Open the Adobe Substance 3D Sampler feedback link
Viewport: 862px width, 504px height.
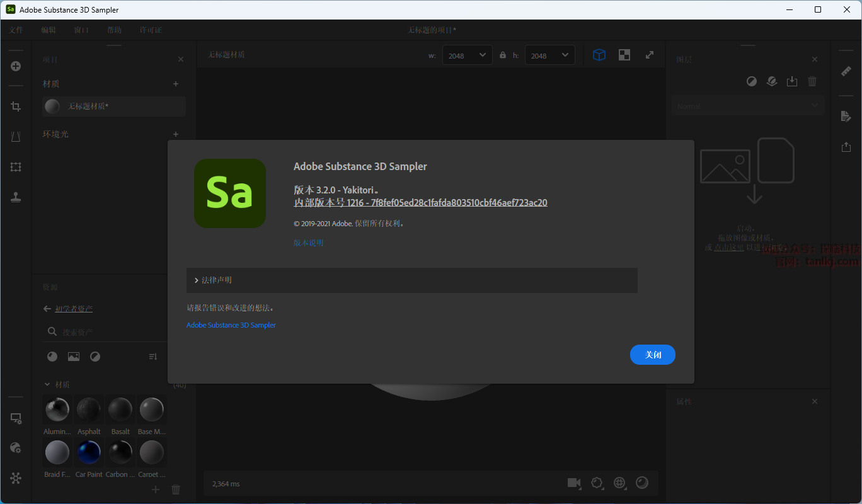coord(231,325)
